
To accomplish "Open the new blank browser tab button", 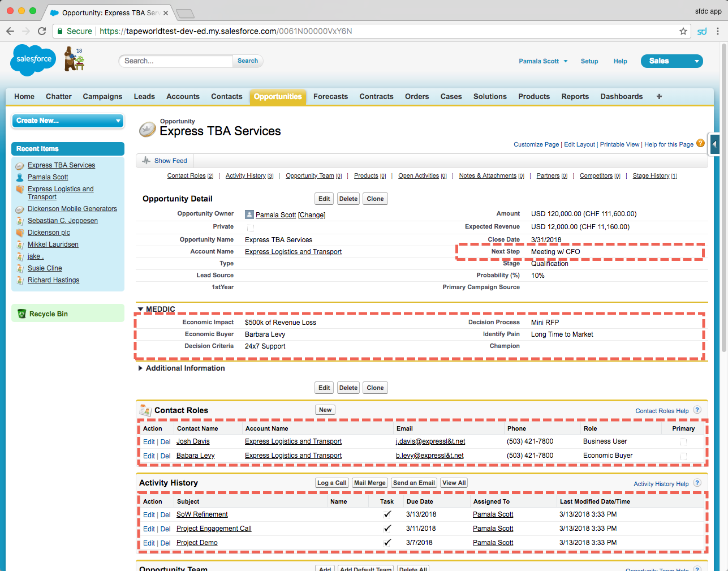I will pos(185,13).
